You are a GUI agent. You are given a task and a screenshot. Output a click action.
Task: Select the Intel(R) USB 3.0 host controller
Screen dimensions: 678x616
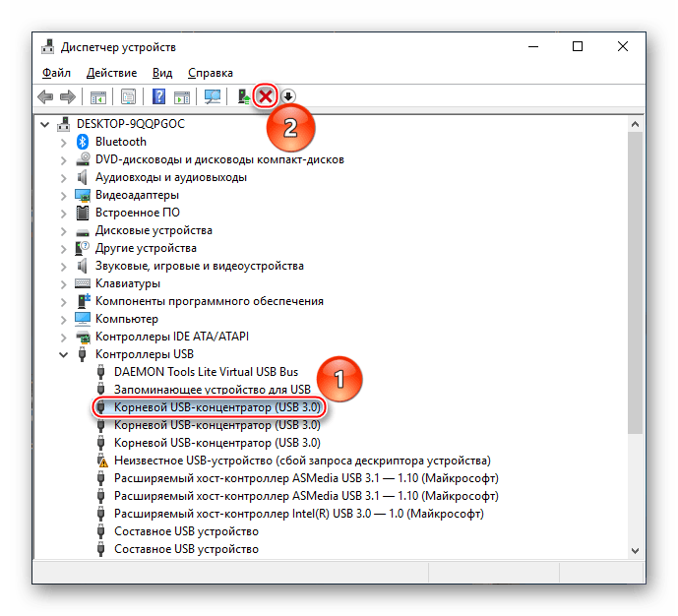pyautogui.click(x=299, y=514)
